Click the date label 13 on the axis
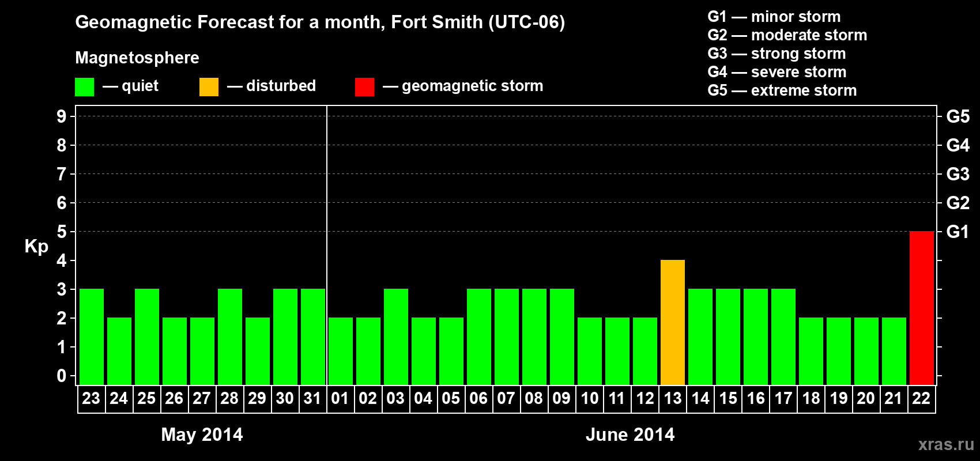Viewport: 980px width, 461px height. [672, 399]
